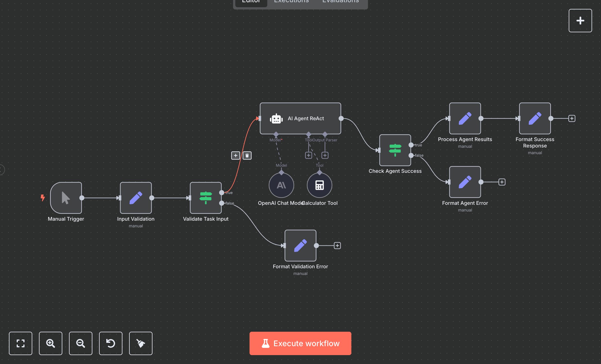Tidy up the workflow with the broom icon

click(x=141, y=343)
